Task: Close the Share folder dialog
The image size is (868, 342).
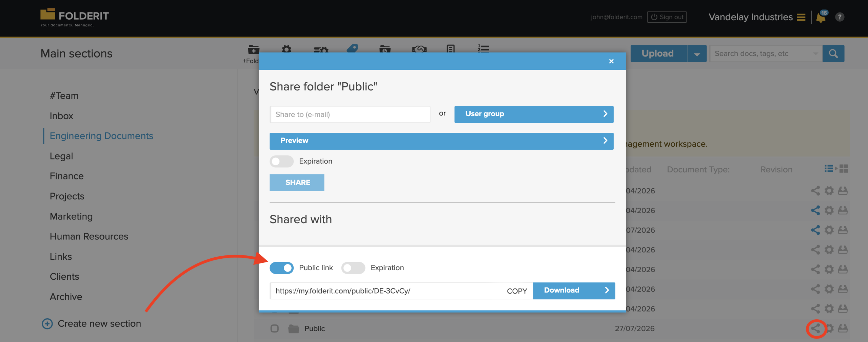Action: 611,61
